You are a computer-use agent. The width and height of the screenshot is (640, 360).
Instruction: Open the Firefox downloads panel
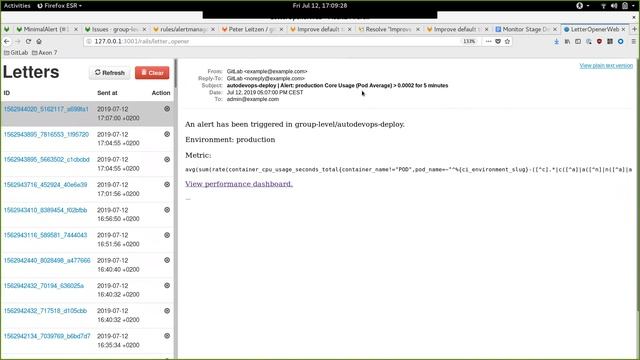556,41
